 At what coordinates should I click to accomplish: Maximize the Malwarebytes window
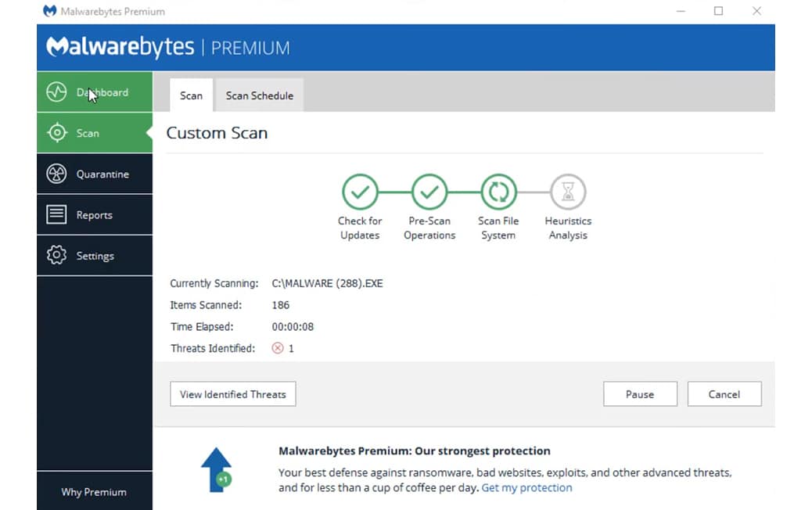click(719, 11)
